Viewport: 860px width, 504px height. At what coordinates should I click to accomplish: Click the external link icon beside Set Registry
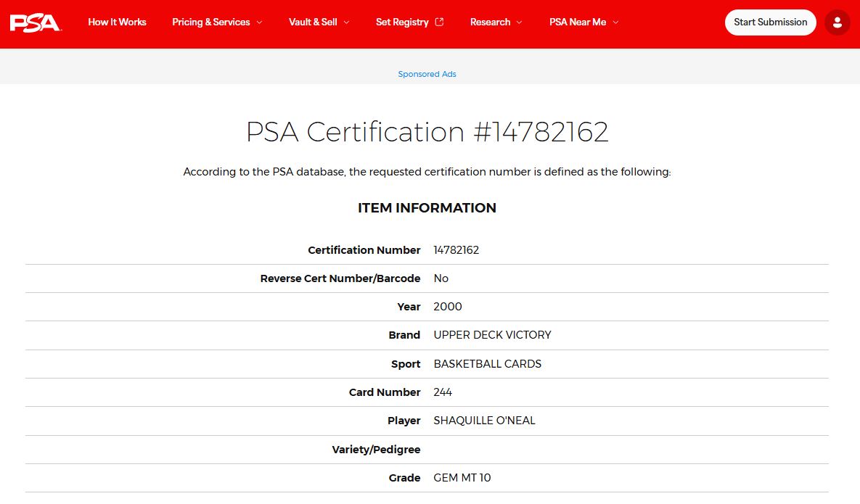439,22
